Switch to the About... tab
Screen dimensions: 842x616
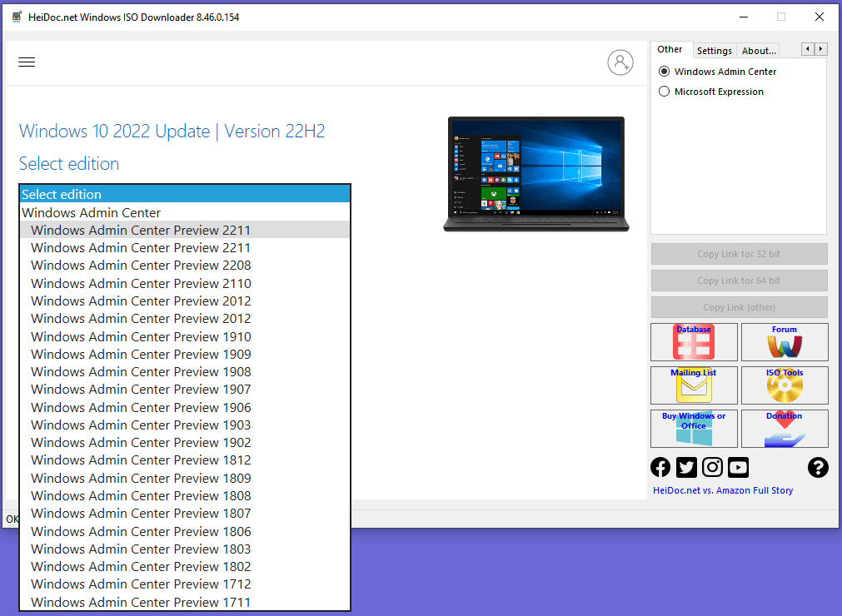pyautogui.click(x=758, y=51)
